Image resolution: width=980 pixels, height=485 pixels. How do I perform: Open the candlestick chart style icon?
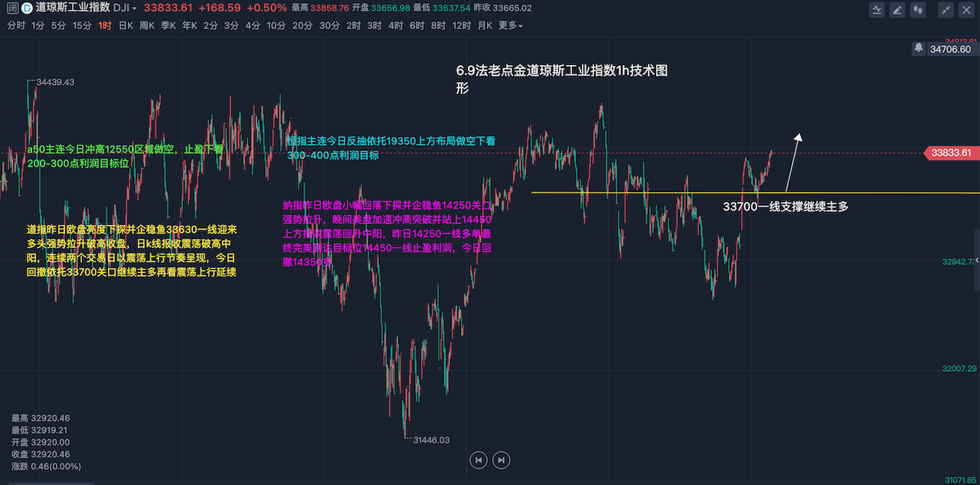pyautogui.click(x=920, y=10)
